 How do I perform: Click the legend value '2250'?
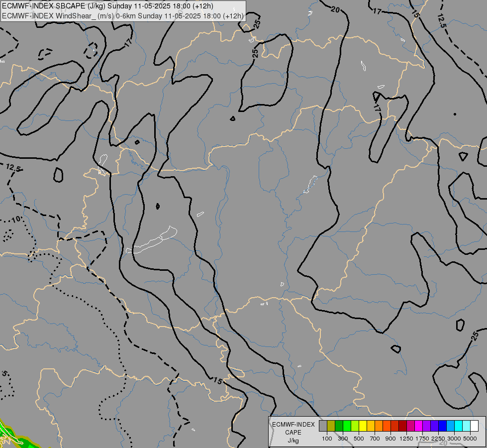[438, 439]
